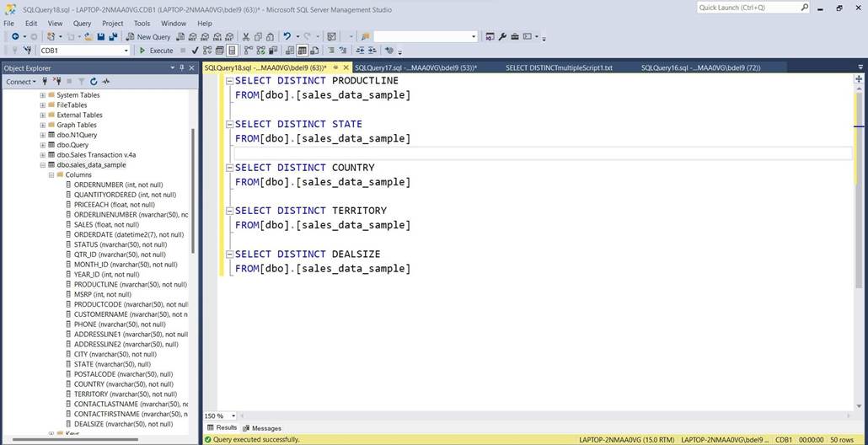This screenshot has width=868, height=445.
Task: Collapse the dbo.sales_data_sample table node
Action: pyautogui.click(x=43, y=165)
